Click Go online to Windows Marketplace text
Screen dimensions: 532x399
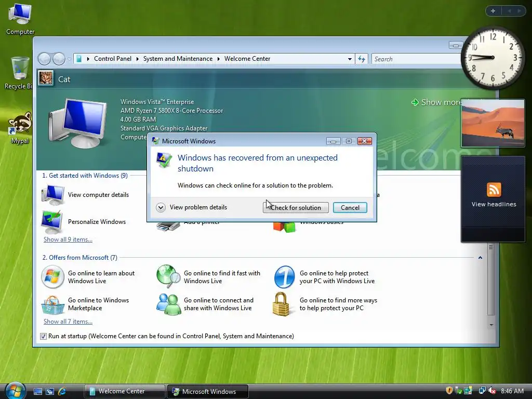[98, 304]
